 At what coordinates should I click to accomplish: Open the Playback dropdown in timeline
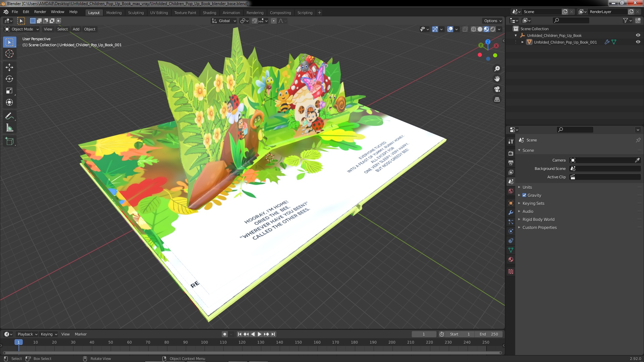point(27,334)
